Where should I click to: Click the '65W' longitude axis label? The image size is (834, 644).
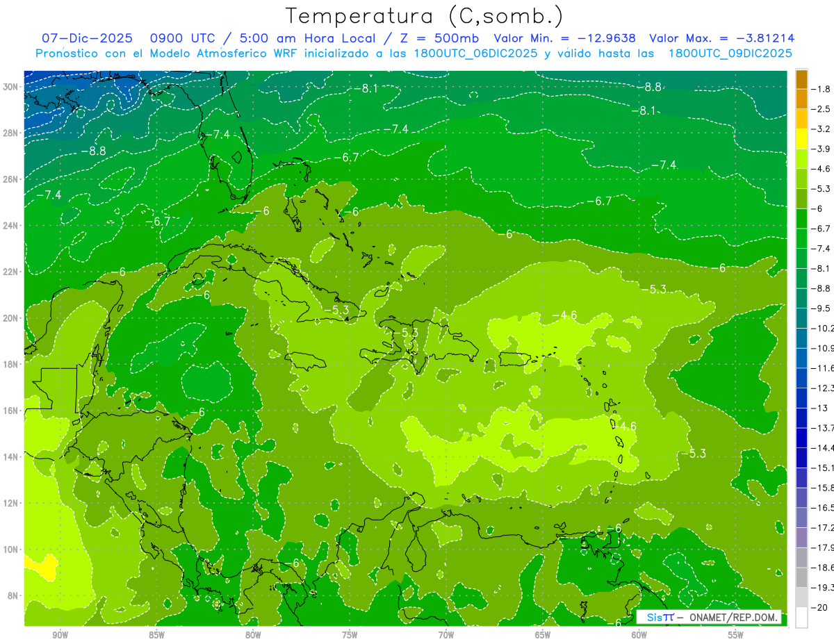(543, 636)
